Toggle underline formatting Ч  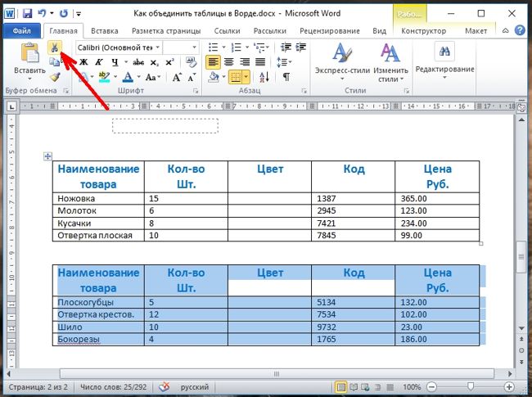115,62
